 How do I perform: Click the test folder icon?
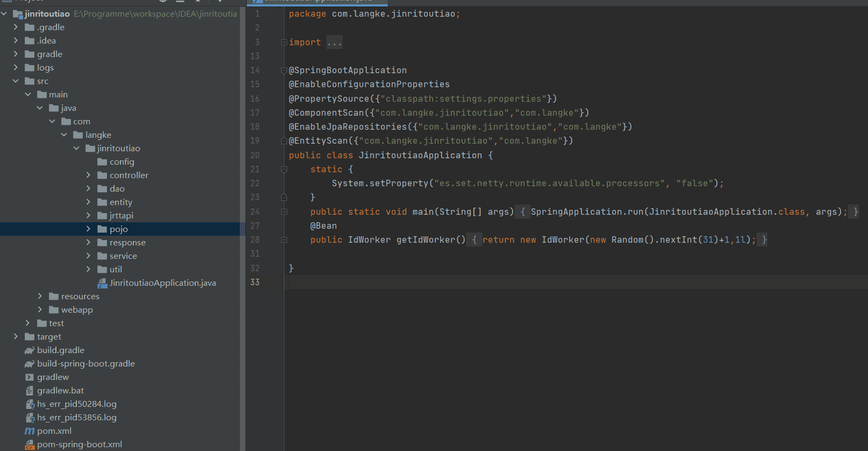tap(42, 323)
